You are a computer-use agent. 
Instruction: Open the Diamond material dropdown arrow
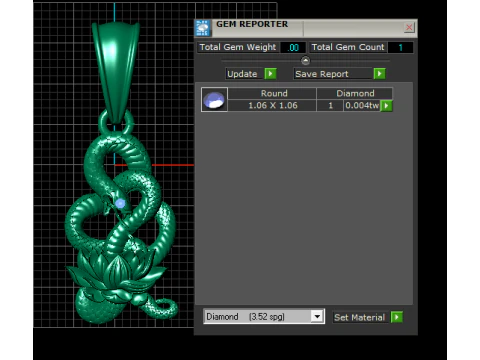(x=317, y=316)
